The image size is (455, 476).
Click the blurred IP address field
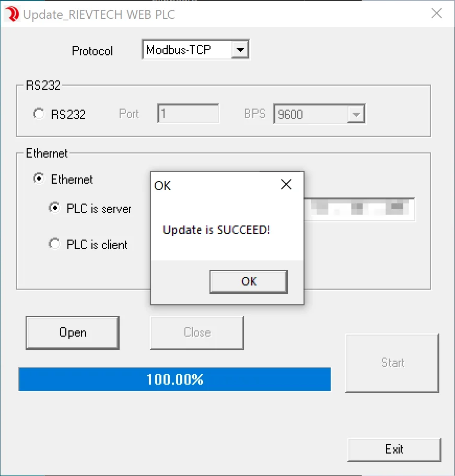pos(359,209)
